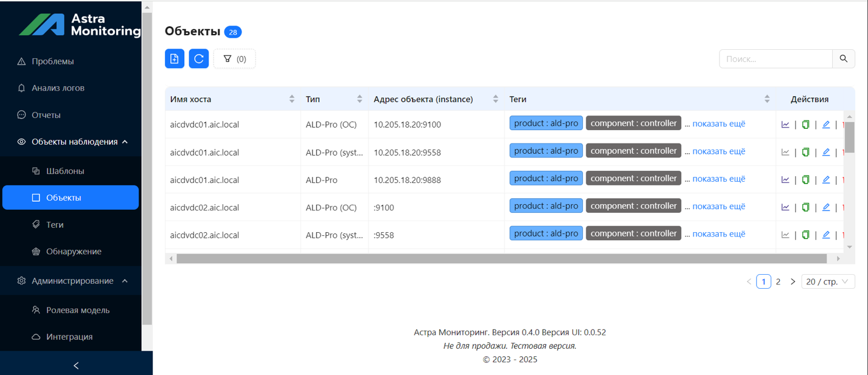Refresh the objects list
Screen dimensions: 868x375
pyautogui.click(x=199, y=59)
